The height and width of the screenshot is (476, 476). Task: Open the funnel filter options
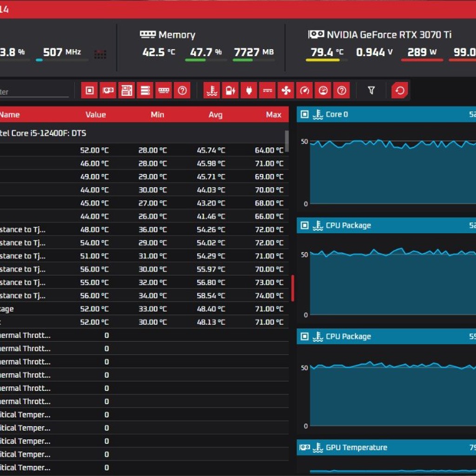tap(371, 90)
